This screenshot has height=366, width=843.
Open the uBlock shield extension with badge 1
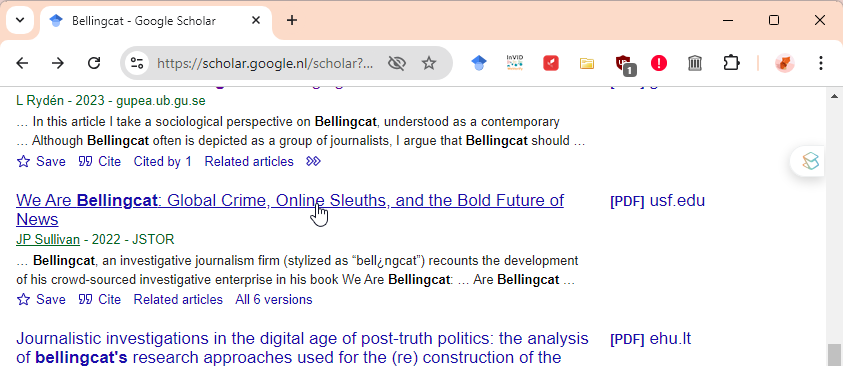click(625, 64)
